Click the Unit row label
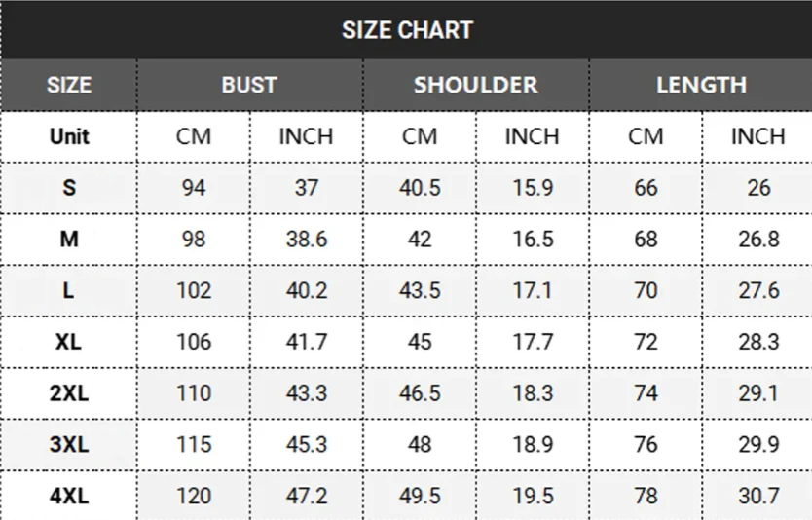The image size is (812, 520). point(69,136)
